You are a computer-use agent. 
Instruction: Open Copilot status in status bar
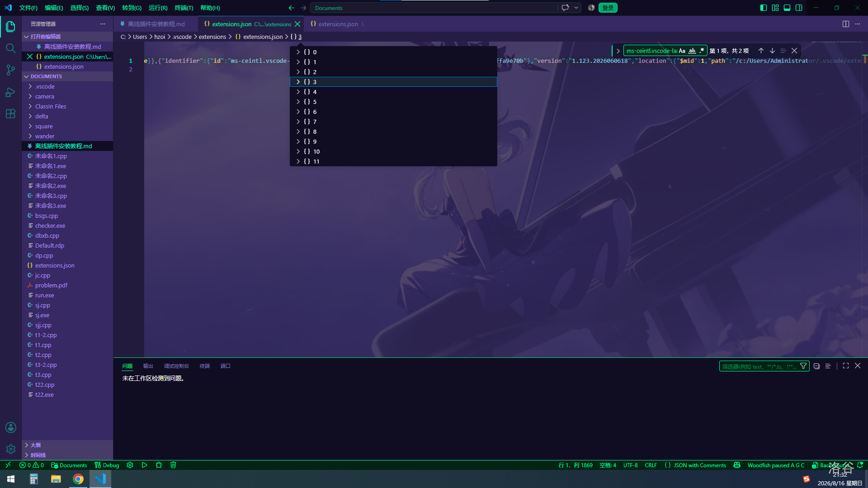[737, 465]
